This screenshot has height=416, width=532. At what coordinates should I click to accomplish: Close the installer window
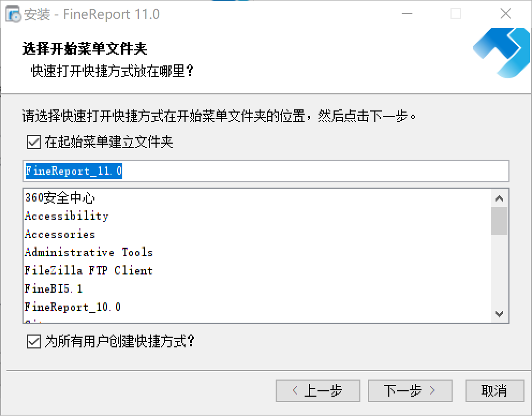point(505,14)
